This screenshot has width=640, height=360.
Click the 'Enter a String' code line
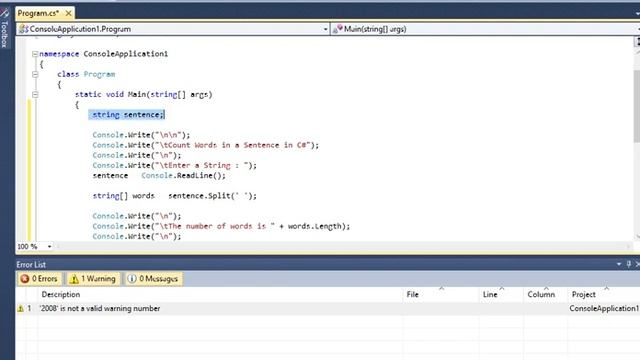174,166
